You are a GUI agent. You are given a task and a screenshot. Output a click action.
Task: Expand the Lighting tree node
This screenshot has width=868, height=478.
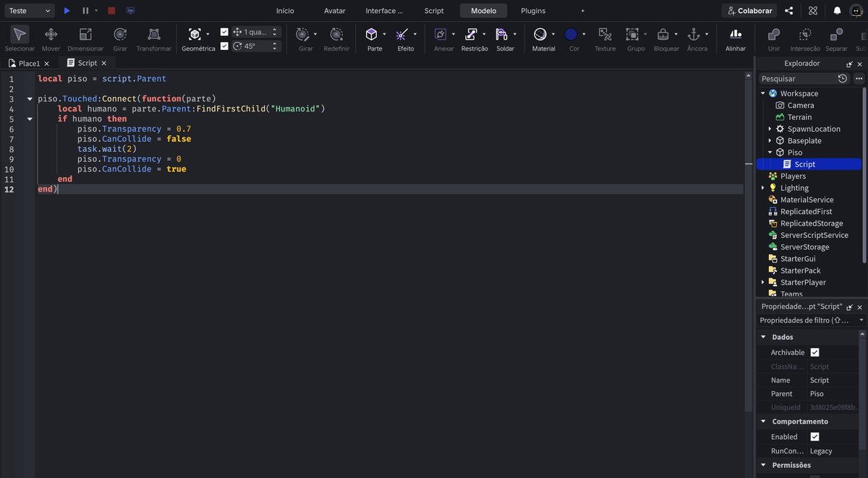762,188
